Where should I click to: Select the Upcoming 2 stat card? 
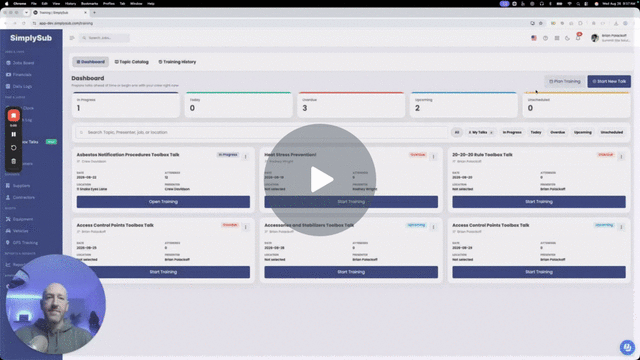(464, 105)
